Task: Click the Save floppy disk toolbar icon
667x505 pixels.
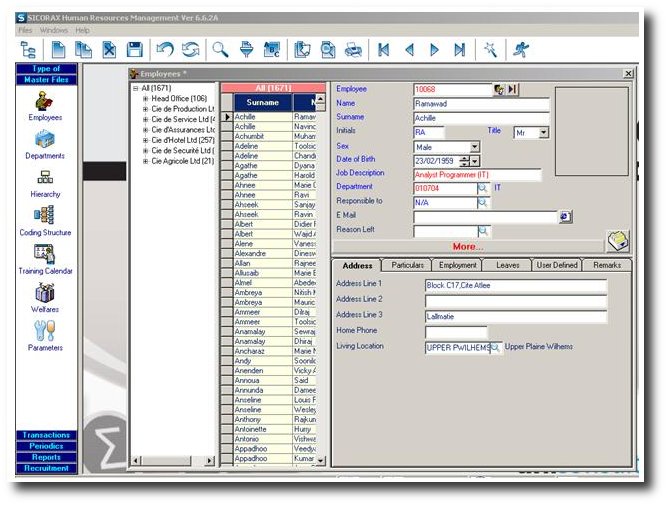Action: point(135,49)
